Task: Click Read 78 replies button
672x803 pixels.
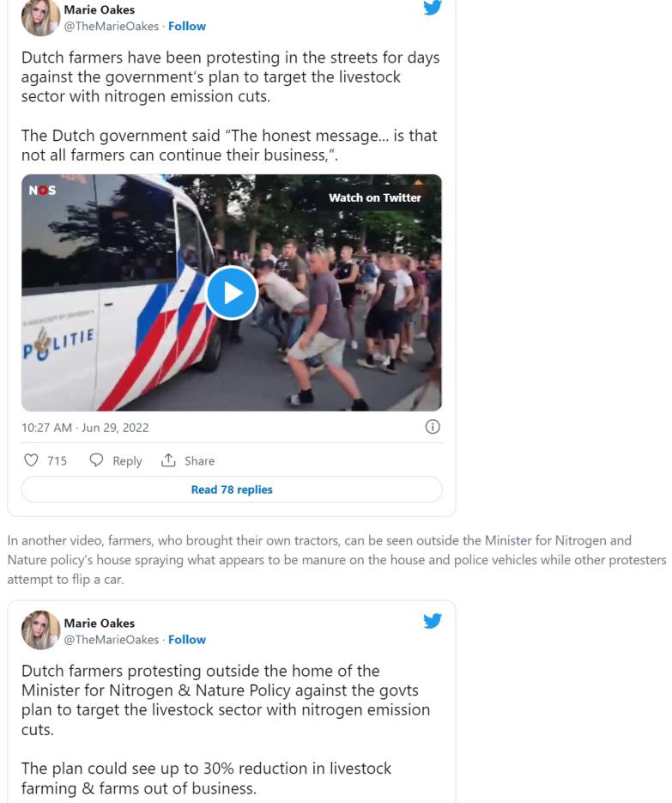Action: [x=232, y=490]
